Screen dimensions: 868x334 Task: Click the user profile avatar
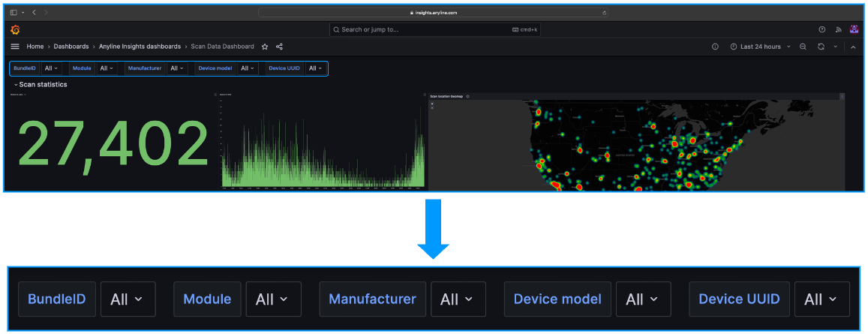coord(854,30)
